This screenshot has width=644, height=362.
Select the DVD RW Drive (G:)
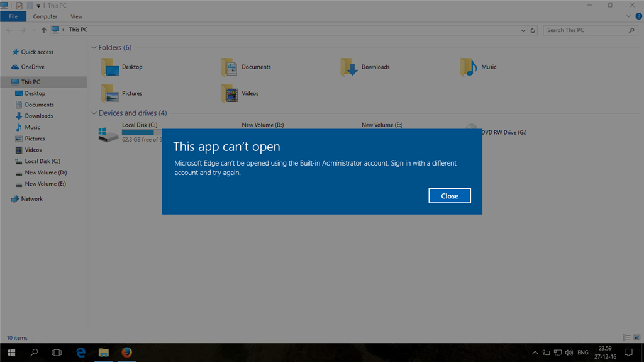pos(504,132)
